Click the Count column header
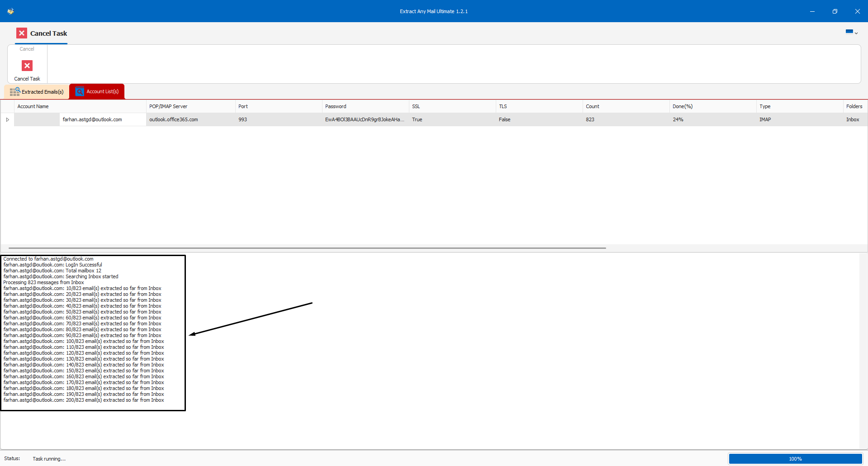Image resolution: width=868 pixels, height=466 pixels. click(x=592, y=107)
